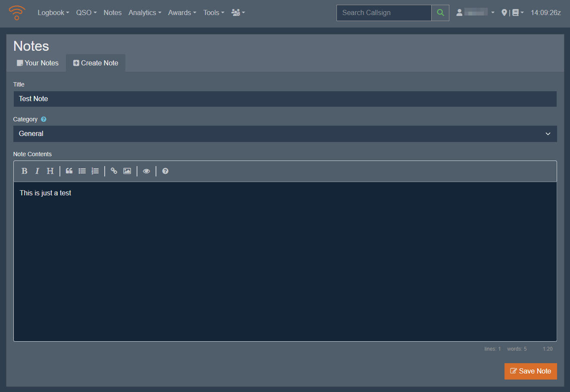Click the Save Note button

coord(531,371)
